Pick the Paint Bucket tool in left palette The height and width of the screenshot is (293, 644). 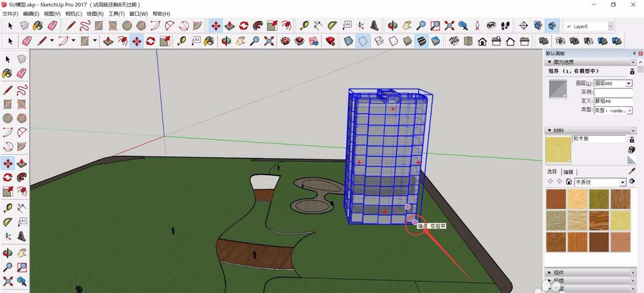pyautogui.click(x=7, y=73)
